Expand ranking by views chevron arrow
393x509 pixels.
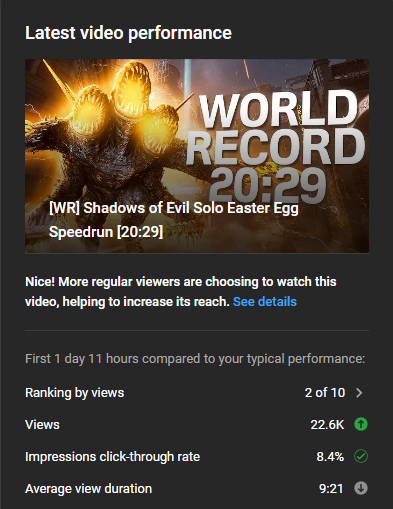point(359,393)
